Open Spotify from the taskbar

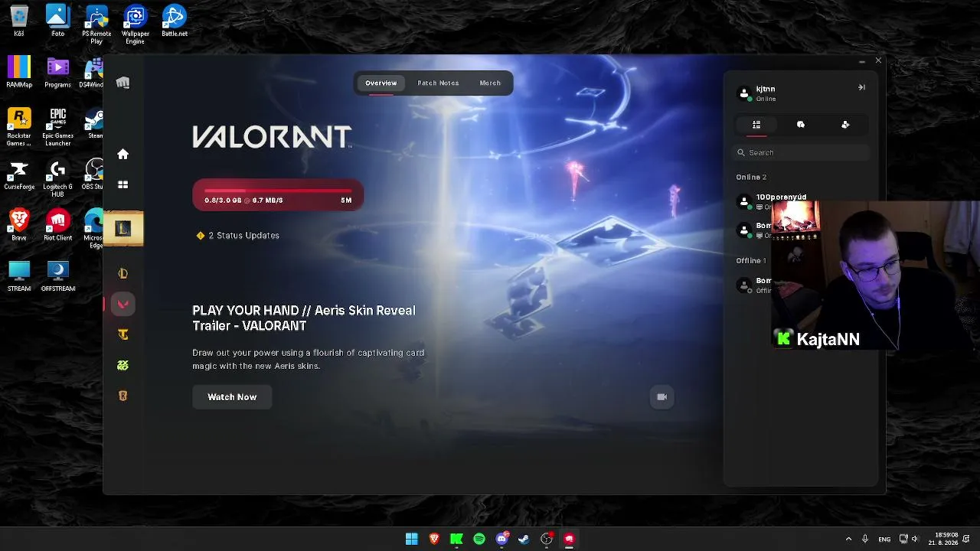479,539
